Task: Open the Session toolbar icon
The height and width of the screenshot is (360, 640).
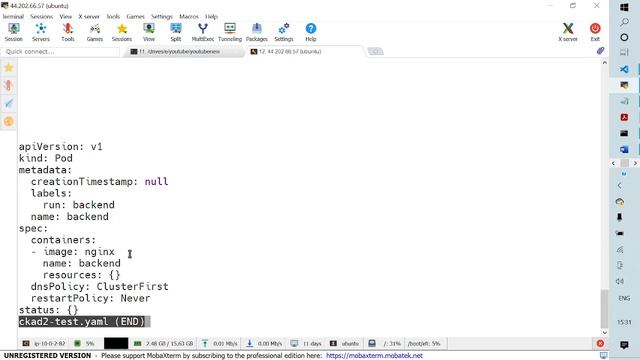Action: (x=13, y=32)
